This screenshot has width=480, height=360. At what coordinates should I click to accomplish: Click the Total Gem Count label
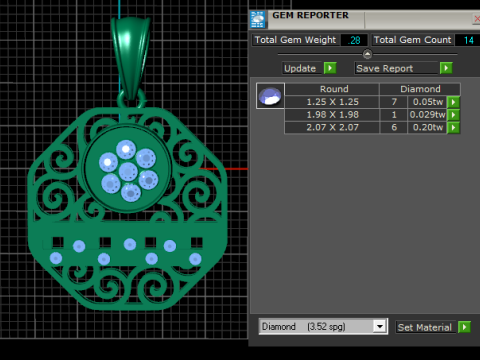coord(412,40)
